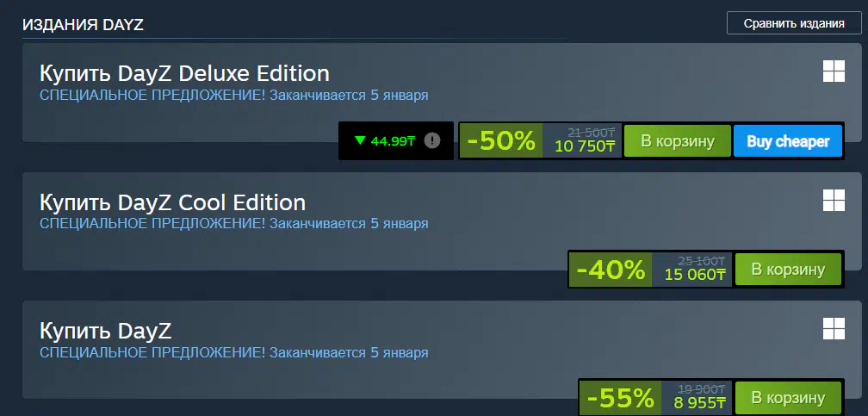This screenshot has width=868, height=416.
Task: Click the -55% discount badge
Action: 621,398
